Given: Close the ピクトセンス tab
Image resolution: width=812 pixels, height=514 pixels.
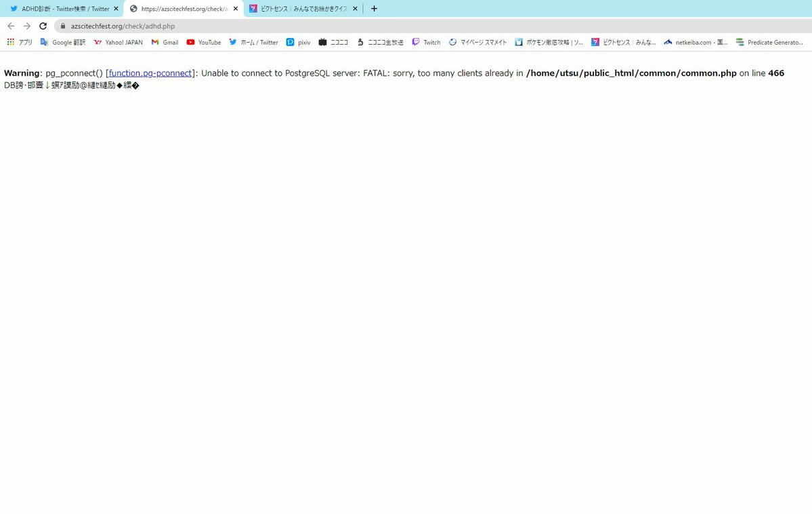Looking at the screenshot, I should pyautogui.click(x=356, y=9).
